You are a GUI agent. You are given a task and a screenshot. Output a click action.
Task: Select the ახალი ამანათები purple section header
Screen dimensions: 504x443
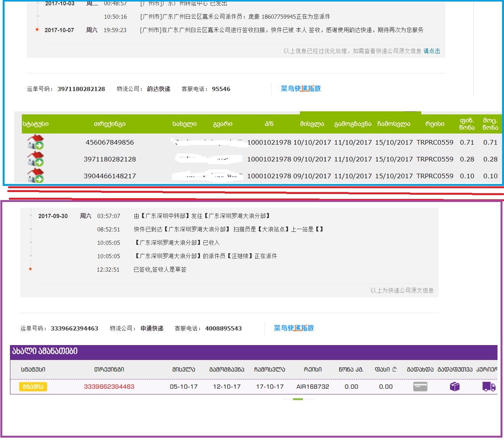pos(254,352)
